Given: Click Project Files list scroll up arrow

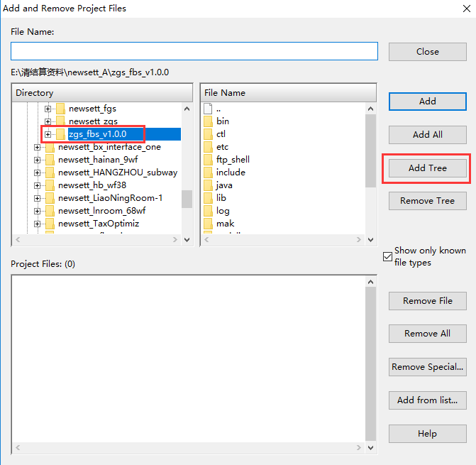Looking at the screenshot, I should click(371, 282).
